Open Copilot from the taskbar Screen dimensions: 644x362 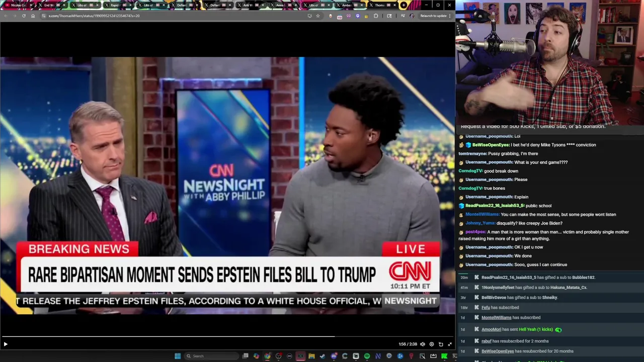pos(256,356)
